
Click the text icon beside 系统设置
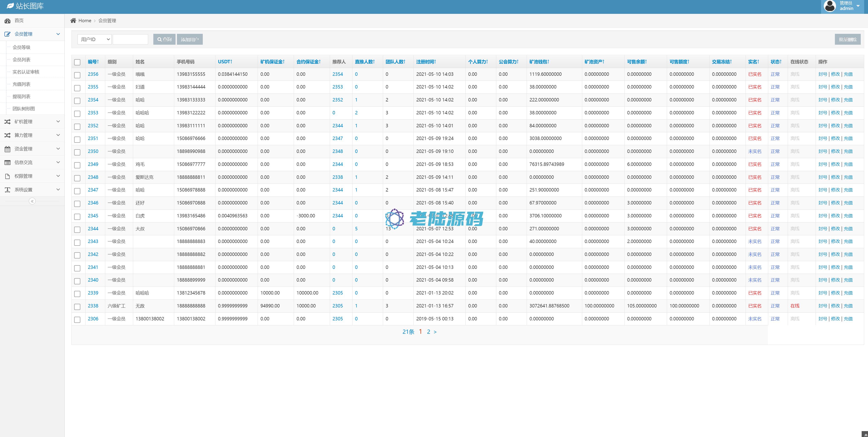[7, 190]
